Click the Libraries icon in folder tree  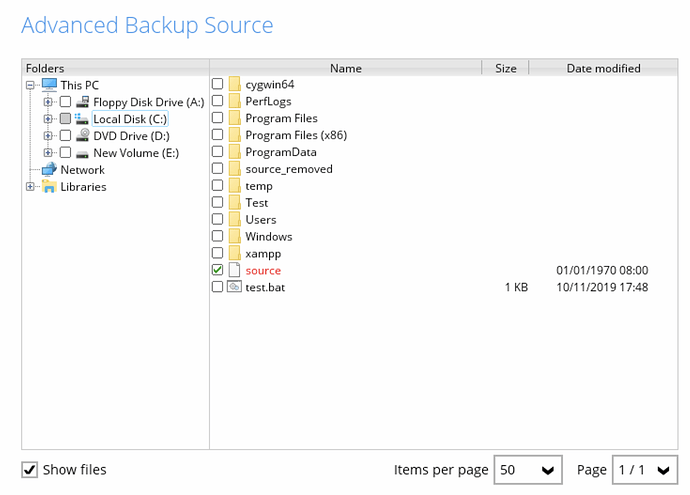(49, 187)
